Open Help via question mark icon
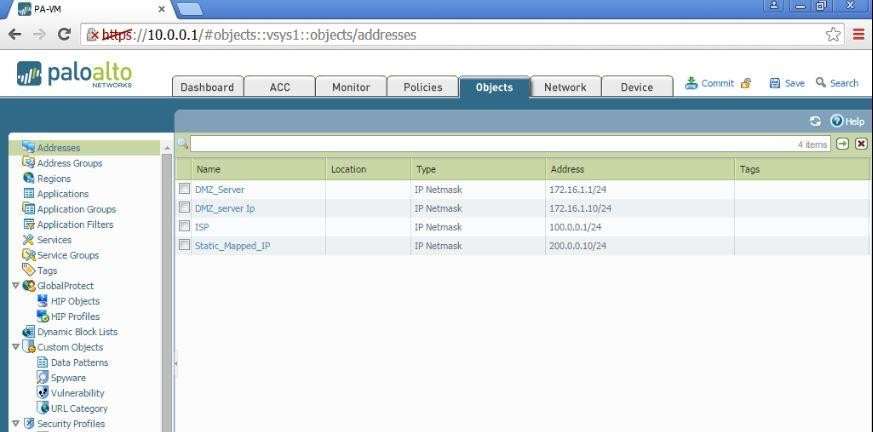 pos(837,121)
